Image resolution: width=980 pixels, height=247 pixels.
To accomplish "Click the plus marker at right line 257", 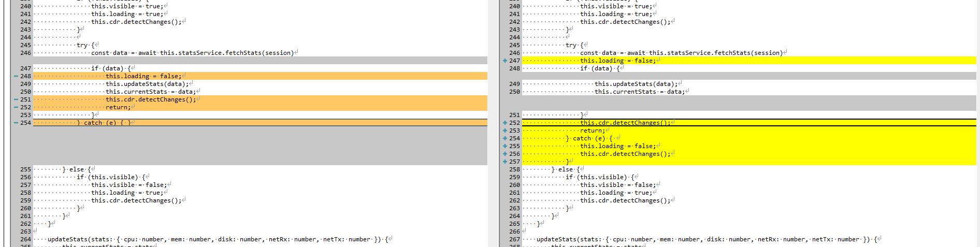I will pos(505,162).
